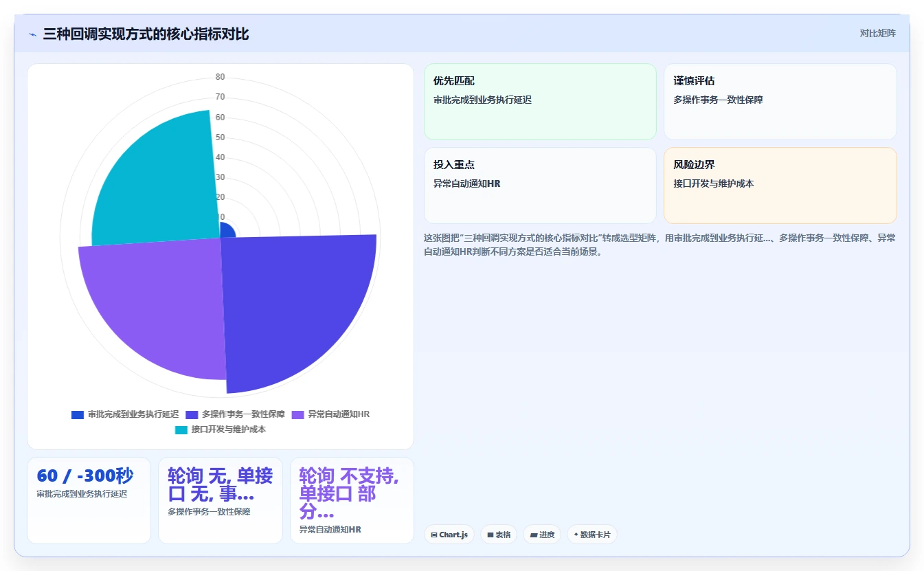The width and height of the screenshot is (924, 571).
Task: Toggle legend item 异常自动通知HR
Action: tap(330, 414)
